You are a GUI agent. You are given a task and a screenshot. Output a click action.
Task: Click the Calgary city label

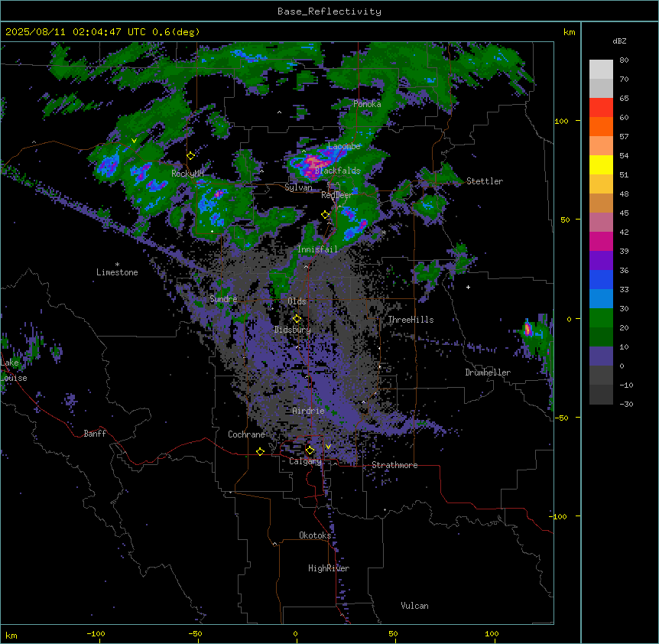(305, 461)
